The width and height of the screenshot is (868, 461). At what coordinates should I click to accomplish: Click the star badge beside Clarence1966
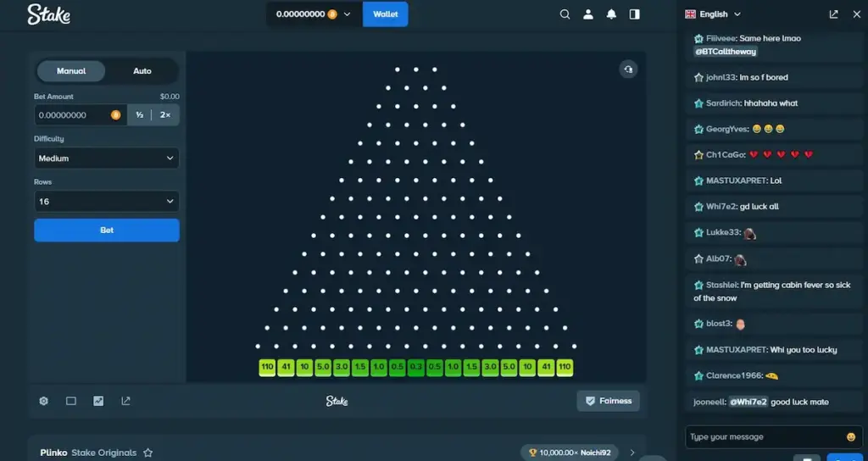[698, 375]
